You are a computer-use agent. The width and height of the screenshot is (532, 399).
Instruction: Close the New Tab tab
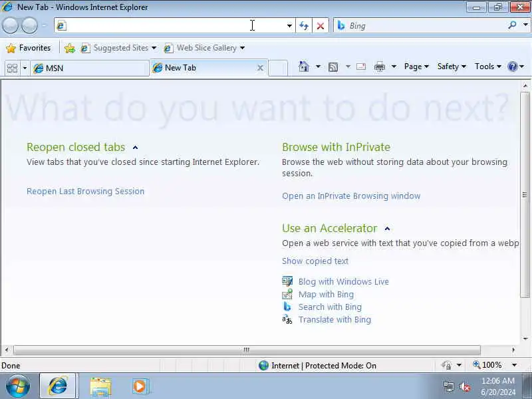point(260,68)
